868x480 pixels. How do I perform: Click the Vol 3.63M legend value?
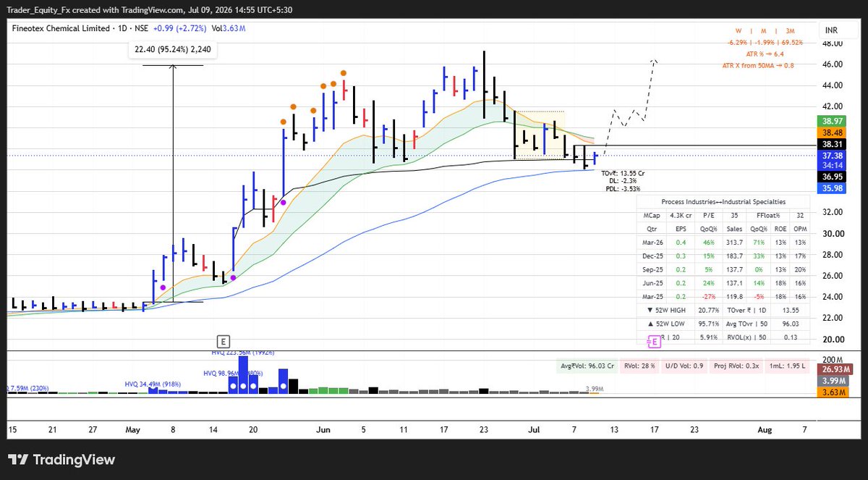[229, 28]
